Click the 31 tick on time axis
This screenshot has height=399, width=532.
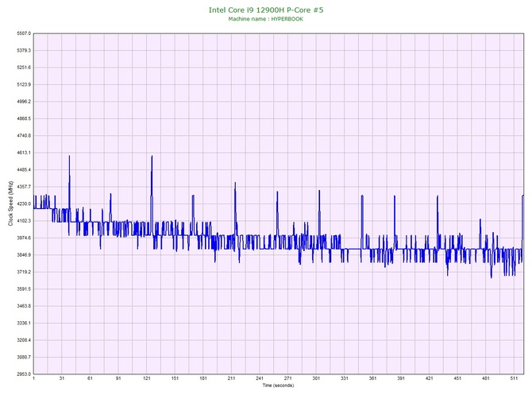[62, 378]
